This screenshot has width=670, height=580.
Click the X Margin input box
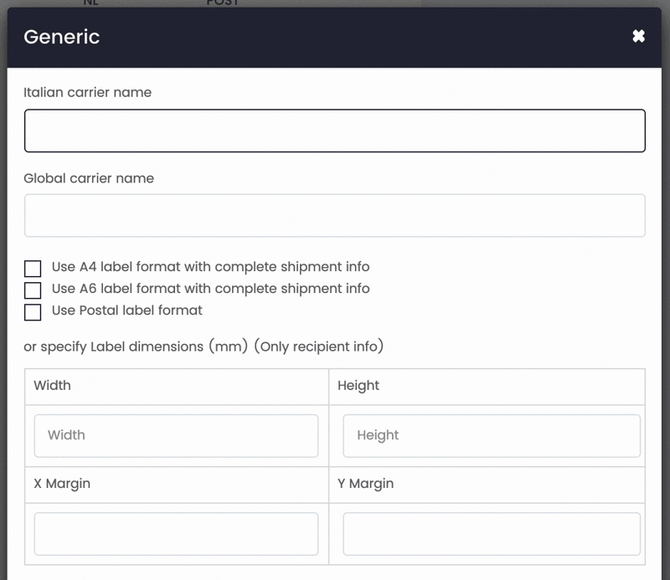tap(176, 534)
